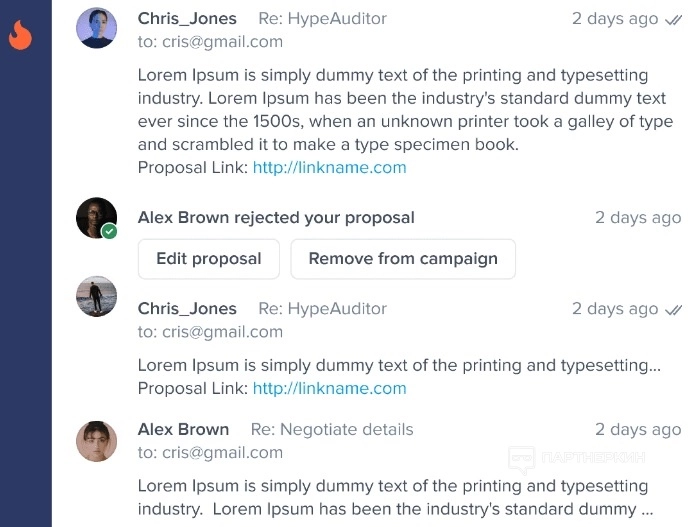The width and height of the screenshot is (696, 527).
Task: Expand the truncated second Chris_Jones message text
Action: tap(399, 365)
